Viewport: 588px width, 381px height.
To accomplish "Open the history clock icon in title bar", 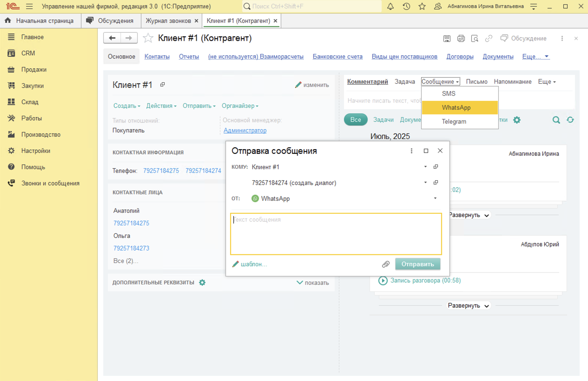I will pyautogui.click(x=406, y=7).
